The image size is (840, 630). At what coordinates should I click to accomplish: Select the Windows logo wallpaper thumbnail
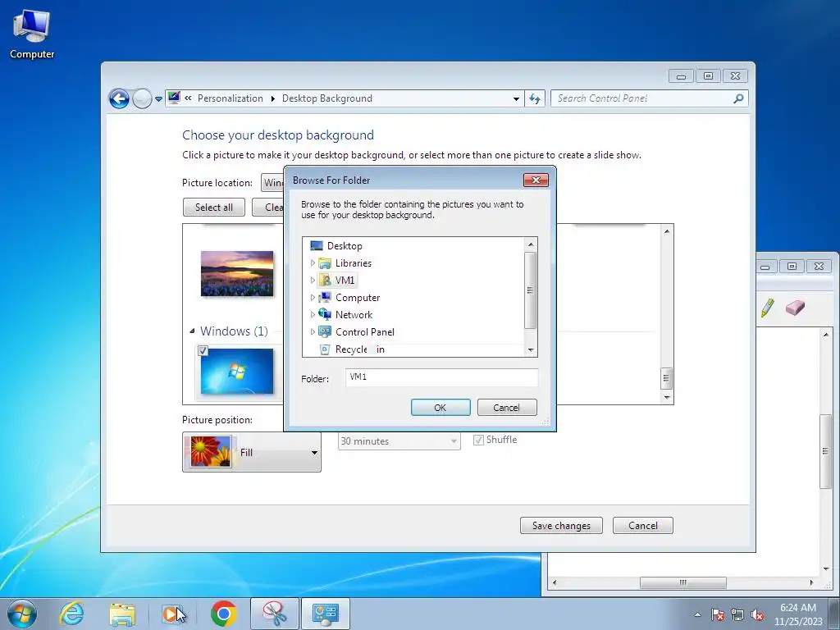coord(237,372)
